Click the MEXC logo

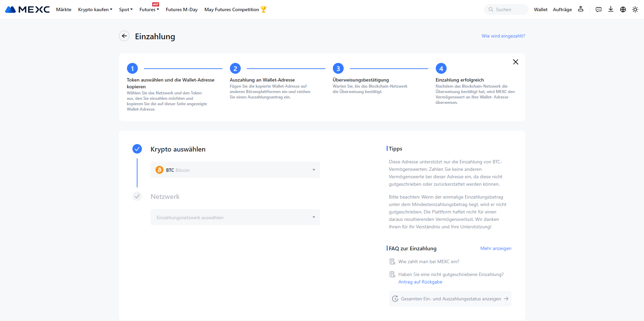(27, 9)
